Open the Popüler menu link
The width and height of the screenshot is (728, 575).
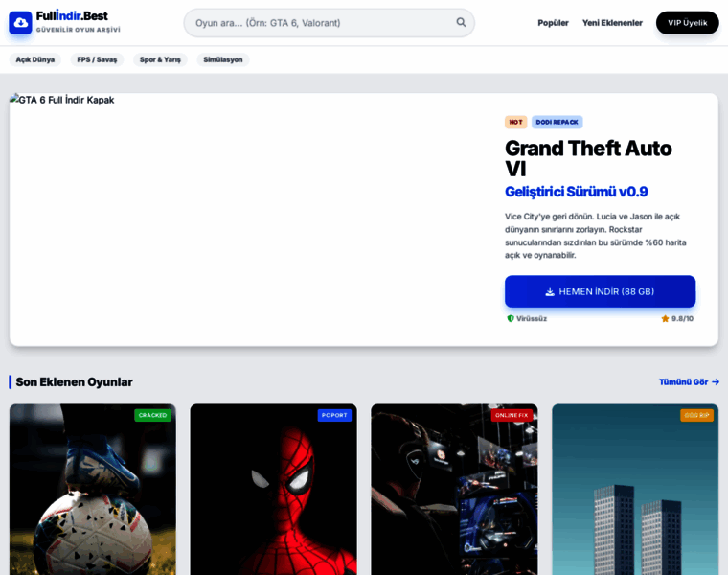(553, 23)
